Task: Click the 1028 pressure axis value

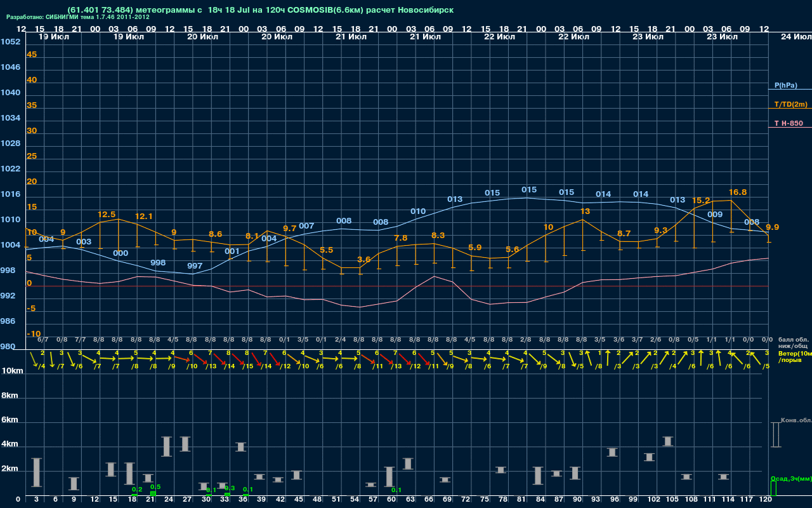Action: (10, 144)
